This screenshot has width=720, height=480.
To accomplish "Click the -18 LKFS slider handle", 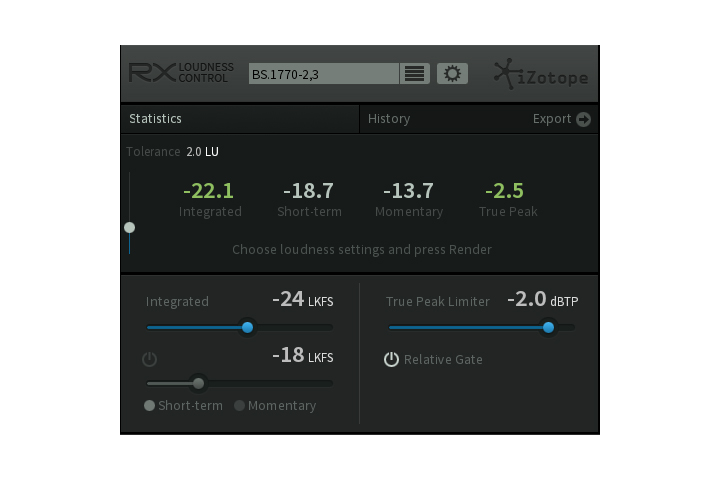I will point(198,383).
